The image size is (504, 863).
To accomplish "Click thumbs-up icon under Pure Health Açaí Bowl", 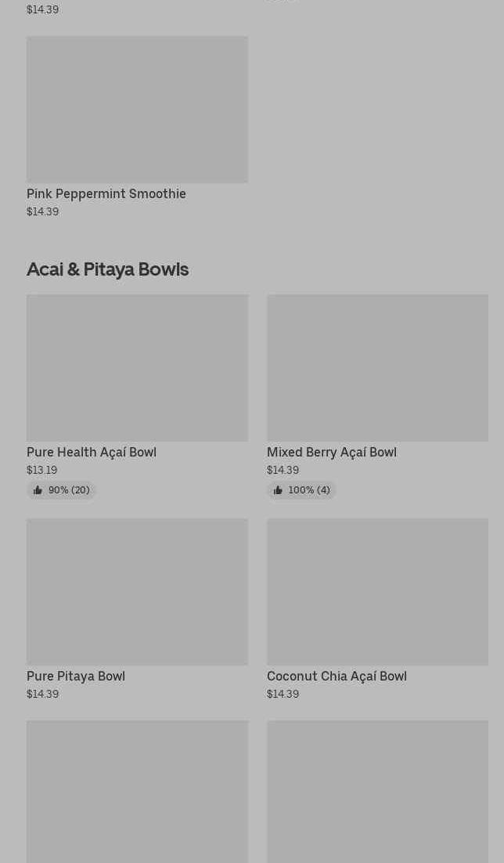I will [x=38, y=490].
